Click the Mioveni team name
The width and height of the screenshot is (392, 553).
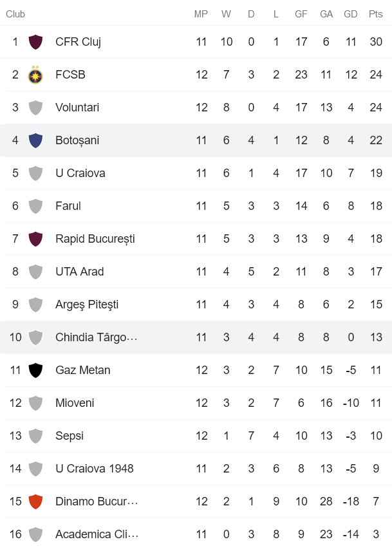click(x=75, y=403)
